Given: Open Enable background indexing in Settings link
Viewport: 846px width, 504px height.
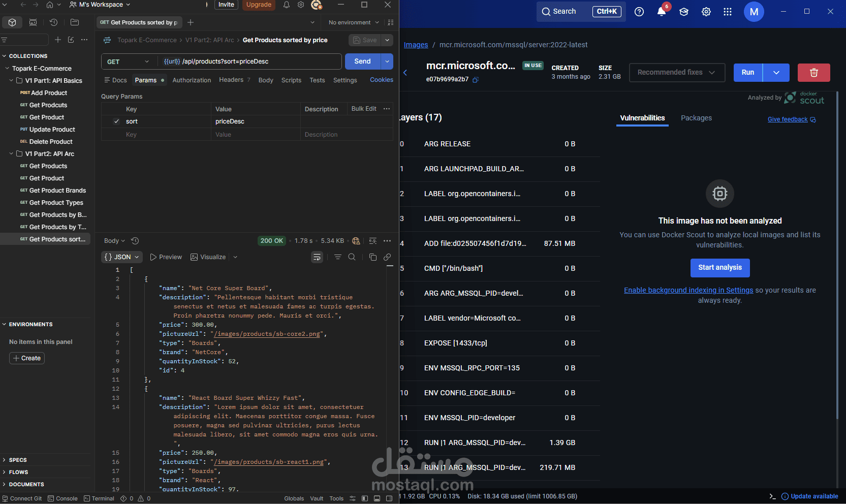Looking at the screenshot, I should [688, 290].
